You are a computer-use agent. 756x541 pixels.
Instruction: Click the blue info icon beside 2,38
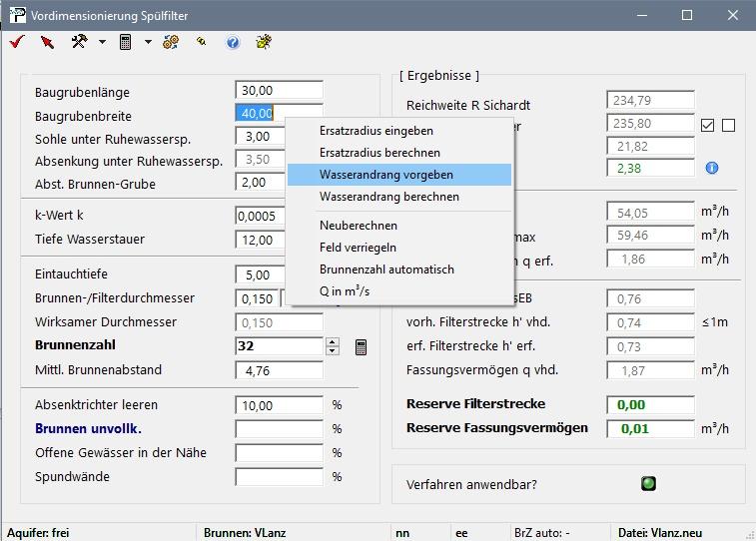712,169
